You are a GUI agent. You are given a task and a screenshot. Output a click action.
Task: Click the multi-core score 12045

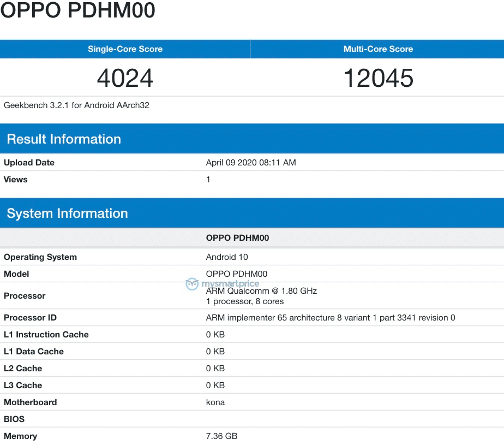tap(379, 78)
